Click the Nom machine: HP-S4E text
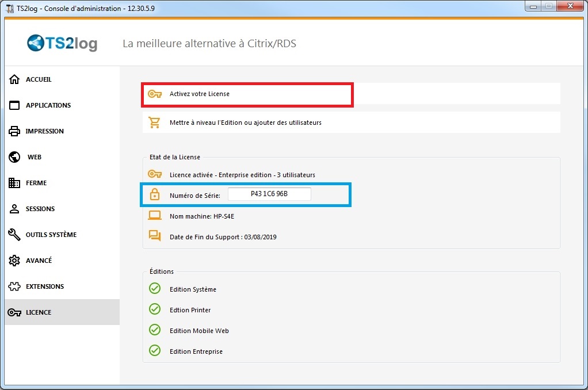Viewport: 588px width, 390px height. [x=202, y=216]
